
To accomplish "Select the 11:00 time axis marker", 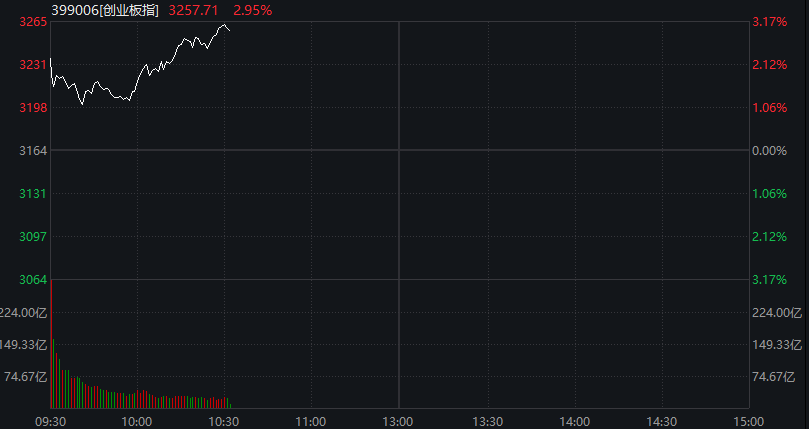I will click(311, 422).
